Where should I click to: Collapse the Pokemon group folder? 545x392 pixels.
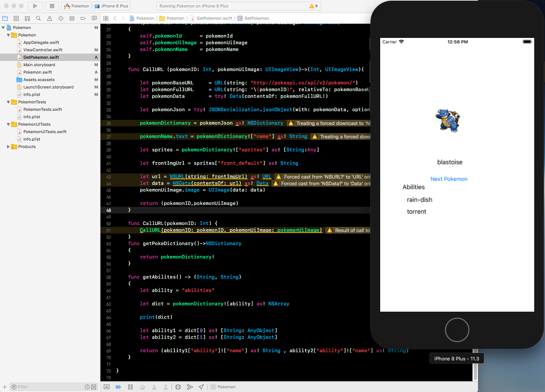click(9, 35)
